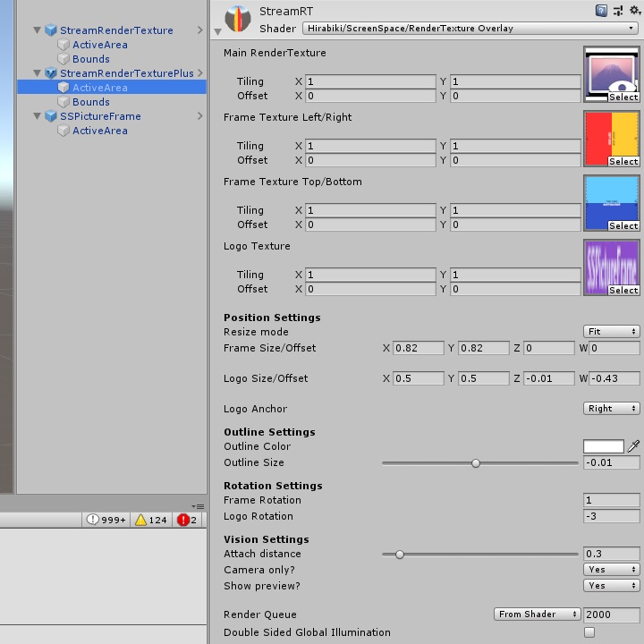644x644 pixels.
Task: Collapse the StreamRT material foldout arrow
Action: (218, 31)
